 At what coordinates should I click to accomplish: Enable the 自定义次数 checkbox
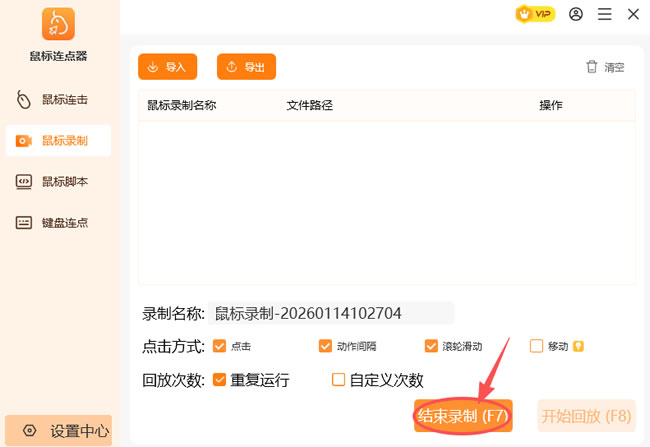(338, 380)
